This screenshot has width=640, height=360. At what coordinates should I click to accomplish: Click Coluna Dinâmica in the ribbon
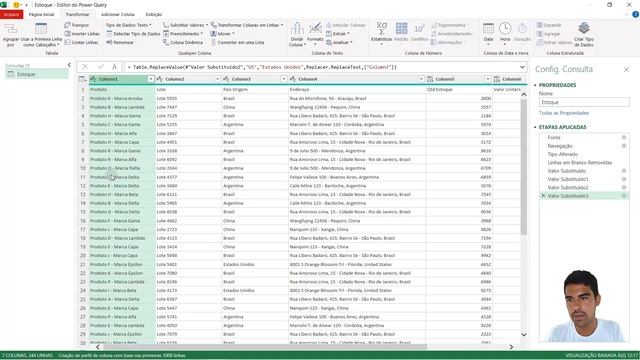click(183, 42)
